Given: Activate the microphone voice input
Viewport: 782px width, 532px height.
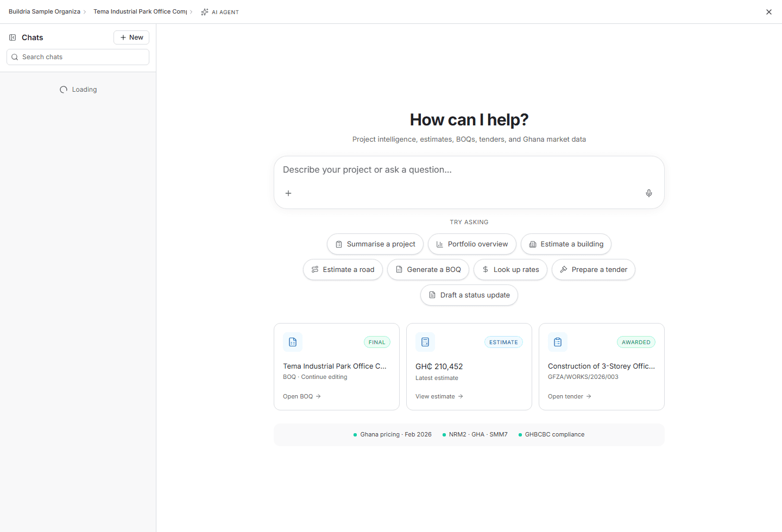Looking at the screenshot, I should pyautogui.click(x=649, y=193).
